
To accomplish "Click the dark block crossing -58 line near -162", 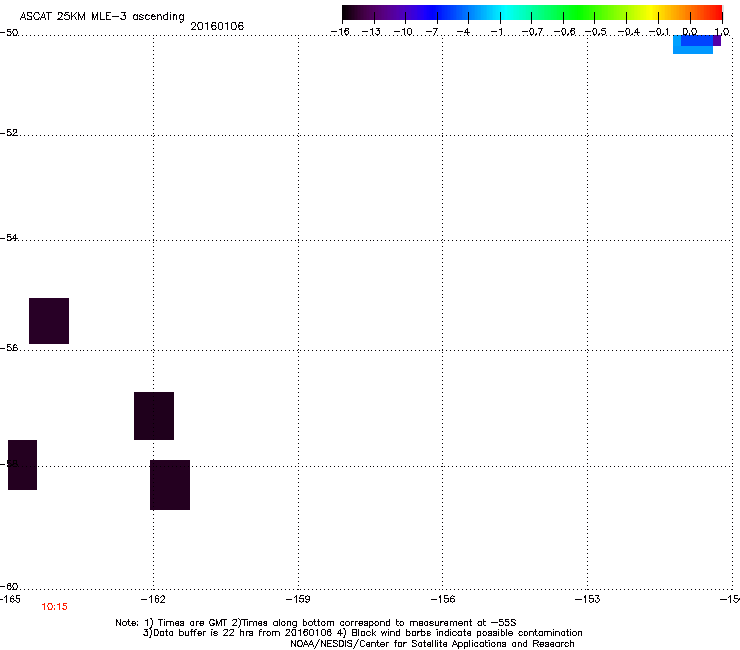I will click(x=170, y=485).
